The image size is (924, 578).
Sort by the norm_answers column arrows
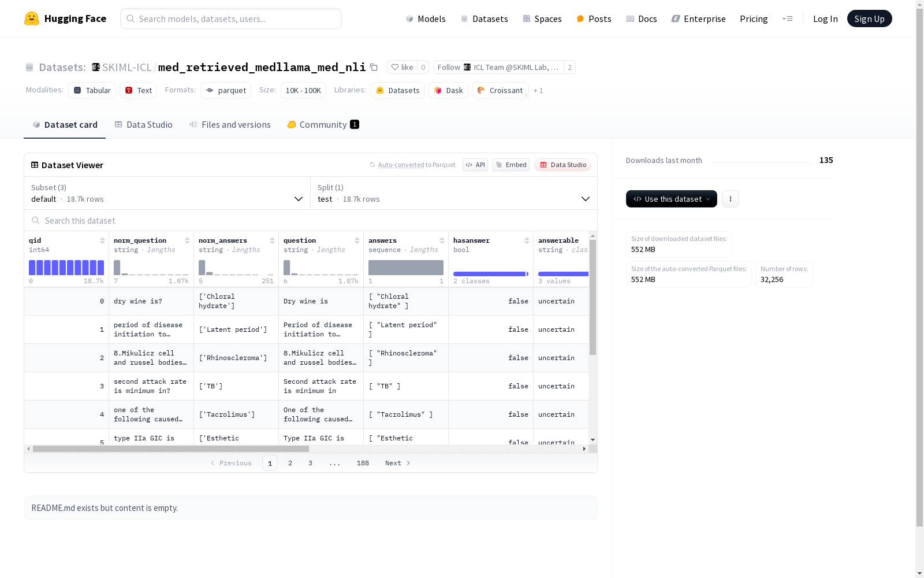pos(272,240)
